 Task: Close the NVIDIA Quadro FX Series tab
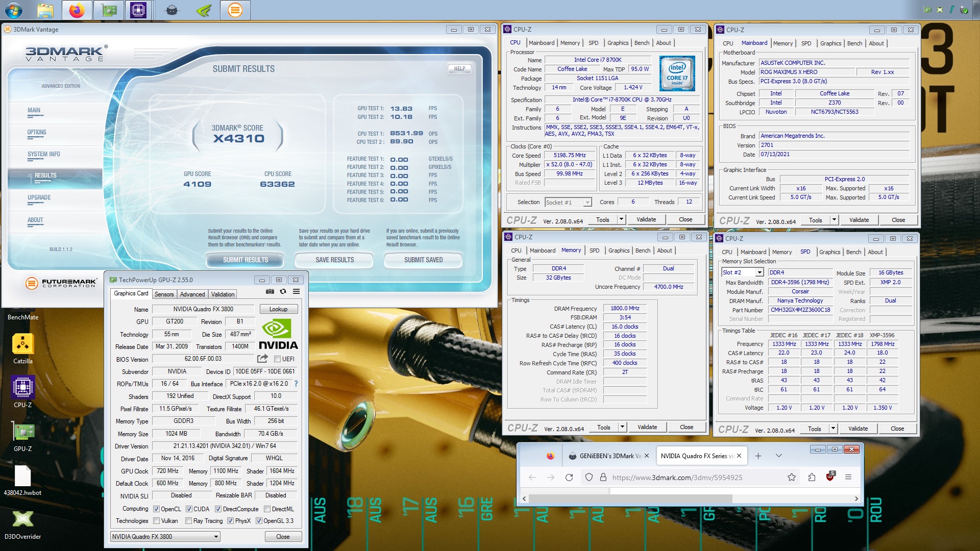click(739, 456)
